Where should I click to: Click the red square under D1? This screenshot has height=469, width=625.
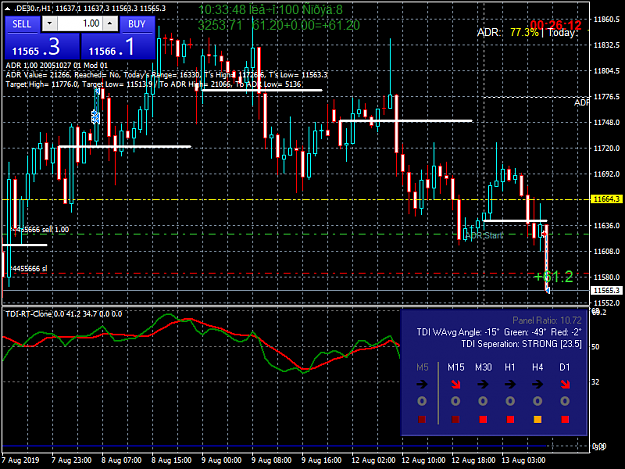(x=565, y=419)
